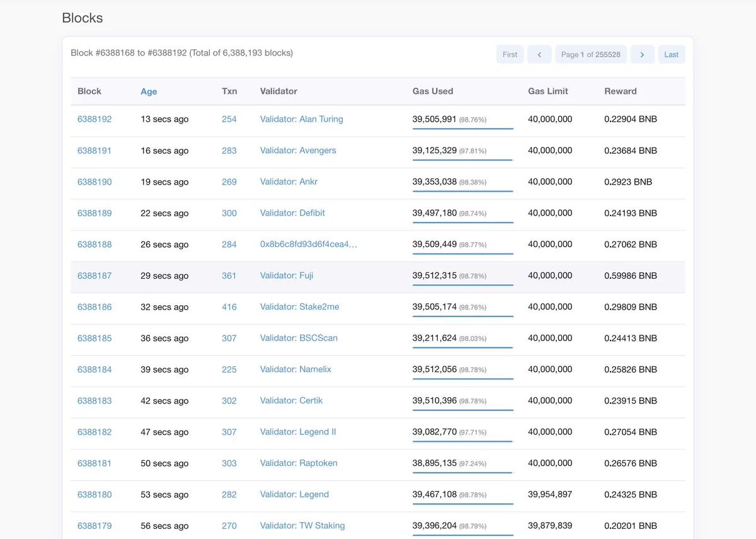
Task: View the 270 transactions link
Action: [229, 526]
